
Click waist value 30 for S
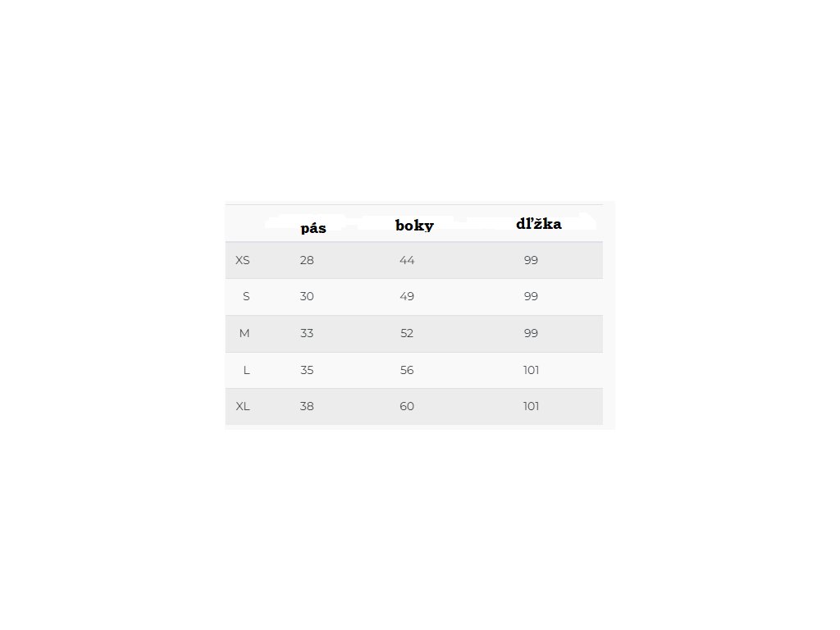(x=307, y=297)
